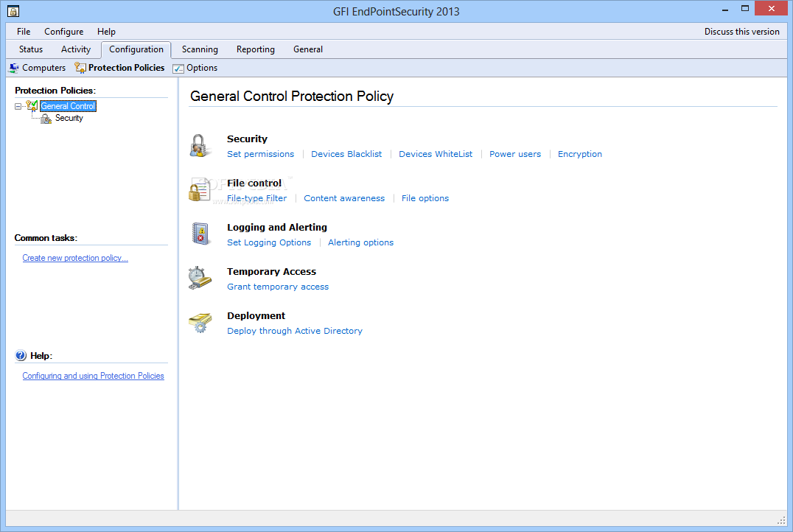The height and width of the screenshot is (532, 793).
Task: Click the Security padlock section icon
Action: pyautogui.click(x=200, y=146)
